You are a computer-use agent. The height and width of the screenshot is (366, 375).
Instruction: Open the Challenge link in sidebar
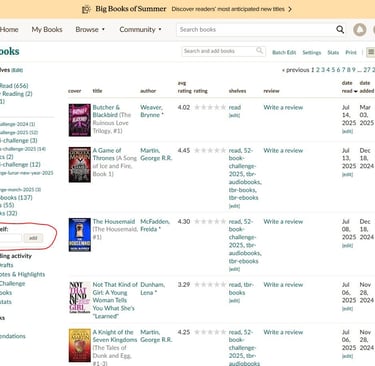(x=13, y=283)
